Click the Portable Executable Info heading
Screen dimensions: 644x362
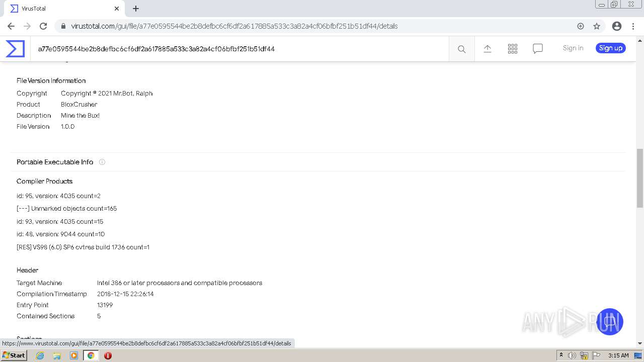(55, 162)
